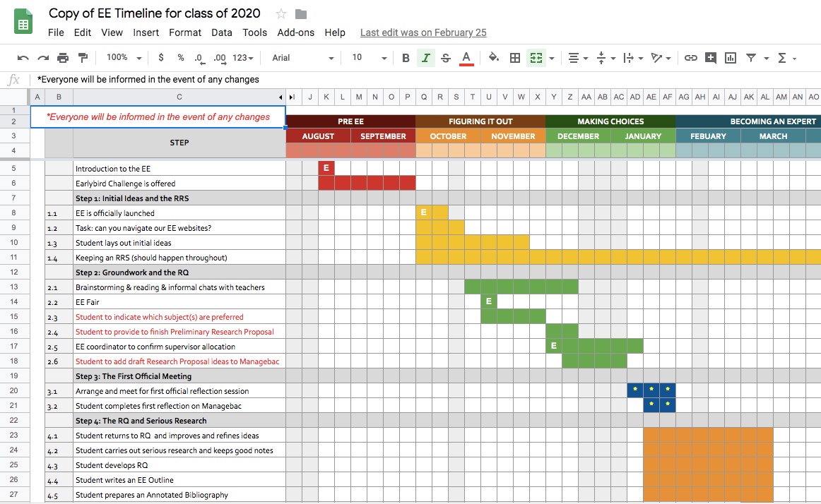
Task: Open the Add-ons menu
Action: point(296,32)
